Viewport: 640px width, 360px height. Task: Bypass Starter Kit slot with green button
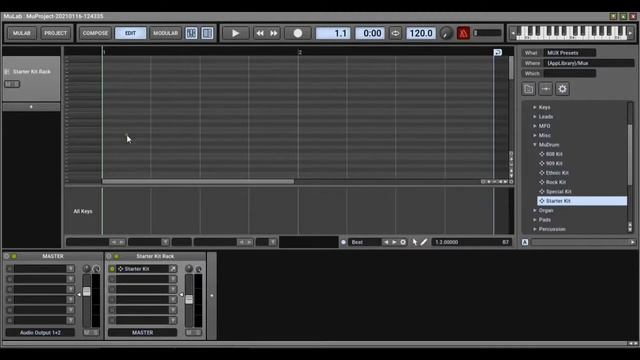coord(112,269)
